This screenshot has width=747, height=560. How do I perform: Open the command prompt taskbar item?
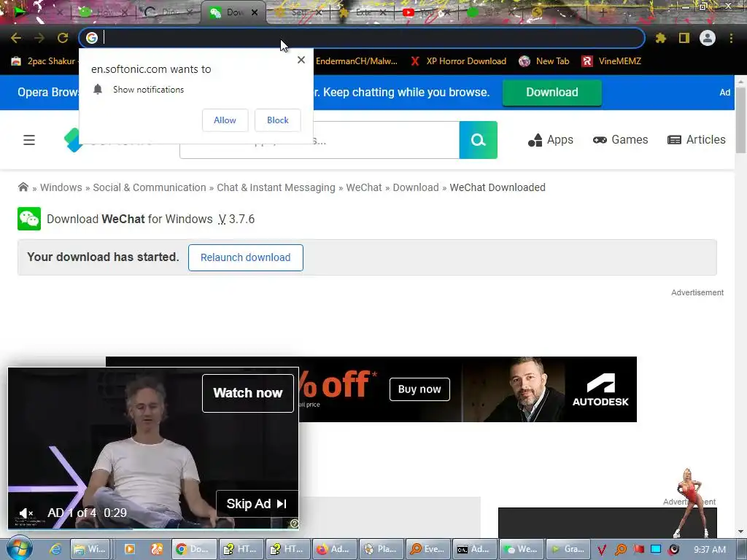(474, 549)
